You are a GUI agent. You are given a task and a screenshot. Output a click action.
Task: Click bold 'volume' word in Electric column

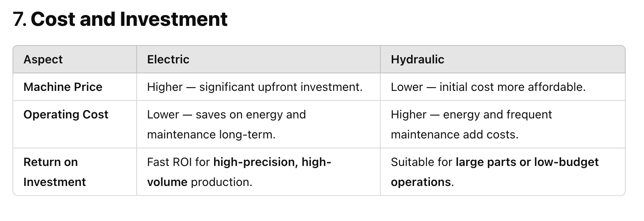tap(167, 182)
